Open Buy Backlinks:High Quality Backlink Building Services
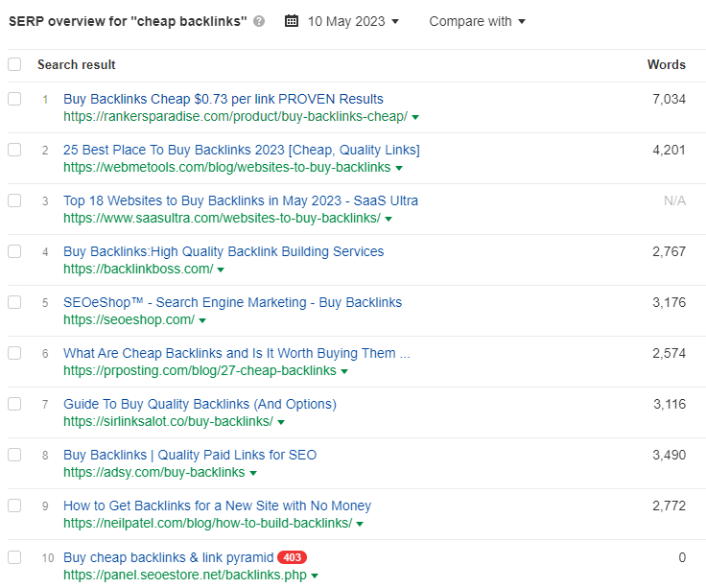Image resolution: width=706 pixels, height=588 pixels. click(224, 251)
